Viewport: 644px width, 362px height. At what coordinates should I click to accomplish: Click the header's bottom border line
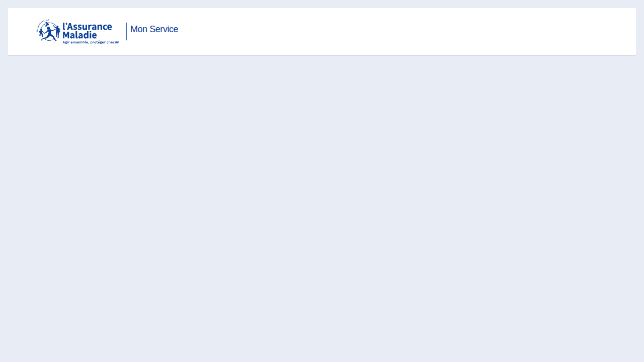[x=322, y=55]
